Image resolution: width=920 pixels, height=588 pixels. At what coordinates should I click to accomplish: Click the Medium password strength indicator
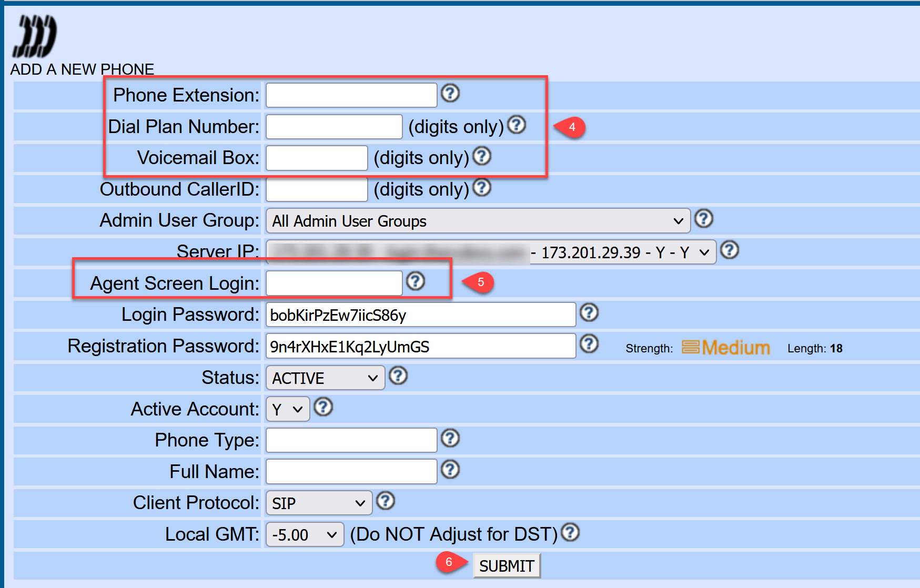(726, 348)
